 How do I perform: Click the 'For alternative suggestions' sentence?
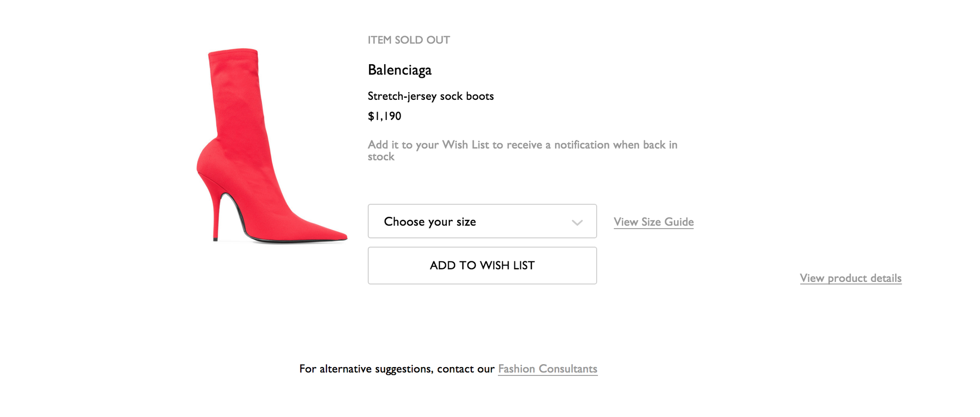448,369
